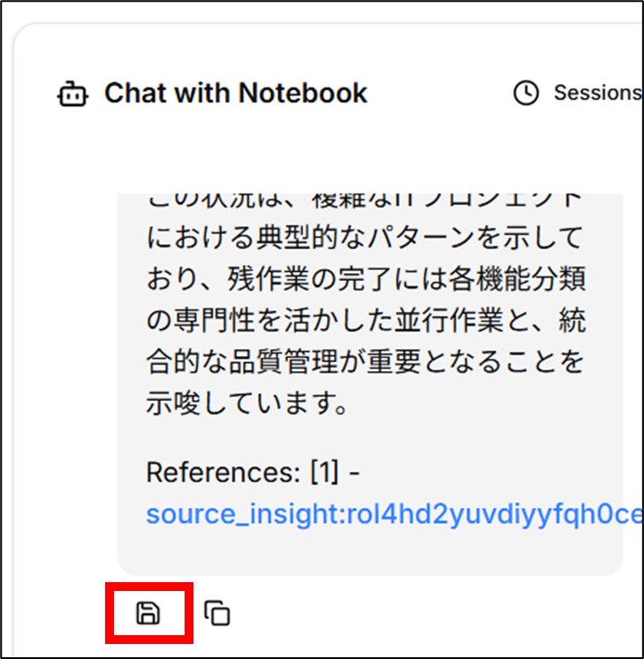Click the line starting "の専門性を活かした"

click(x=366, y=321)
